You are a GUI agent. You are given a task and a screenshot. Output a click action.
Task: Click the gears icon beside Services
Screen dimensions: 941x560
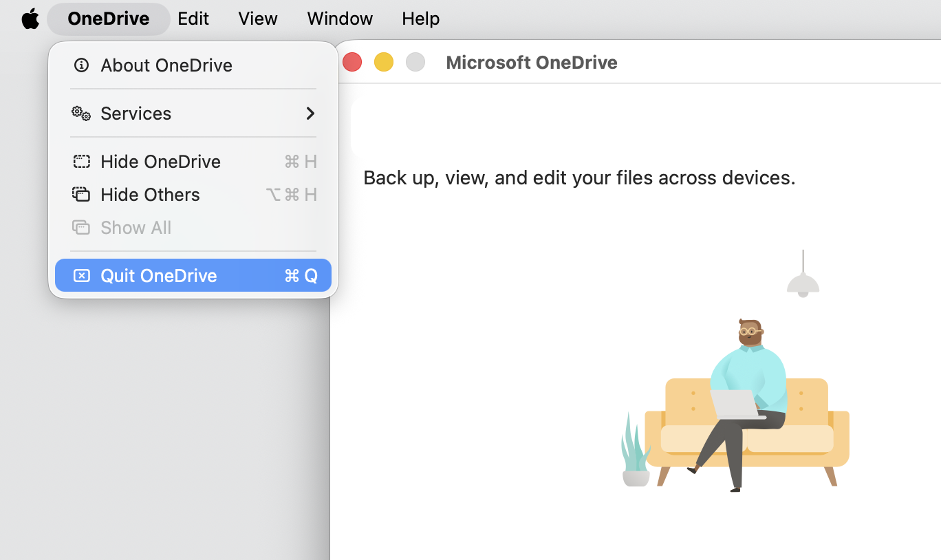tap(81, 114)
